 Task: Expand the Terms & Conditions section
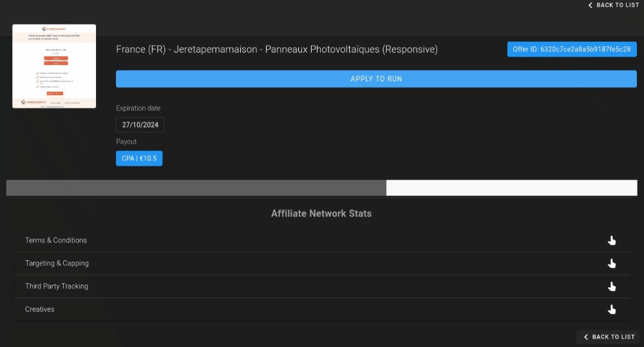[321, 240]
